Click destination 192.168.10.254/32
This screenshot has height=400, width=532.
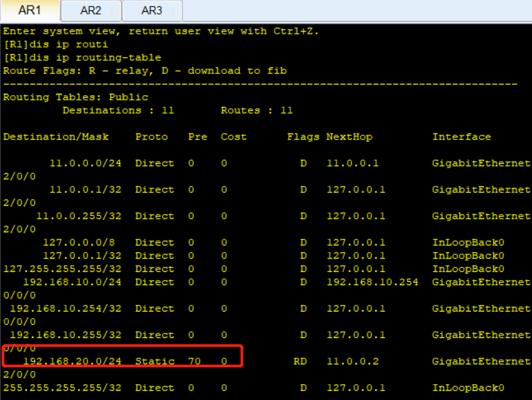(x=66, y=309)
